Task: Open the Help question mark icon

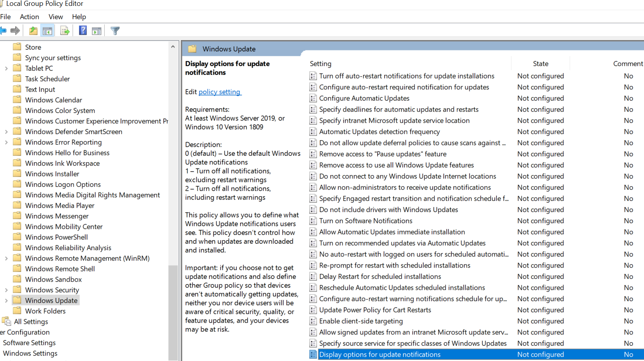Action: tap(83, 30)
